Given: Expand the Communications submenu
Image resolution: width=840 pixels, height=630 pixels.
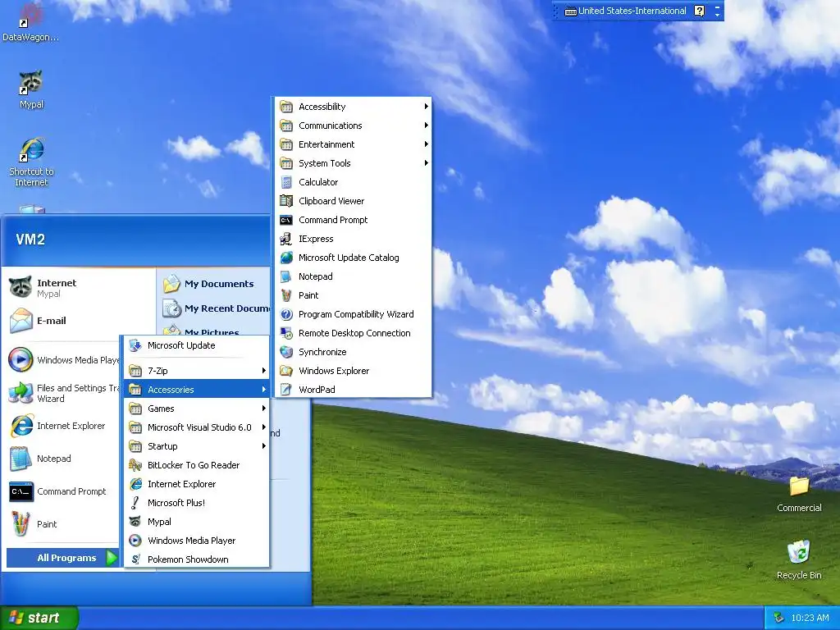Looking at the screenshot, I should coord(353,126).
